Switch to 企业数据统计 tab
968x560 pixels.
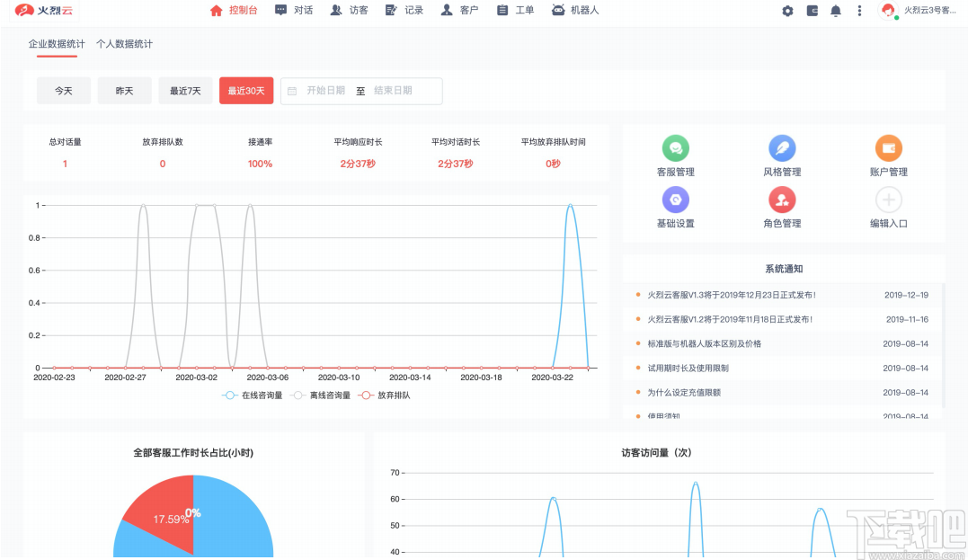[57, 44]
